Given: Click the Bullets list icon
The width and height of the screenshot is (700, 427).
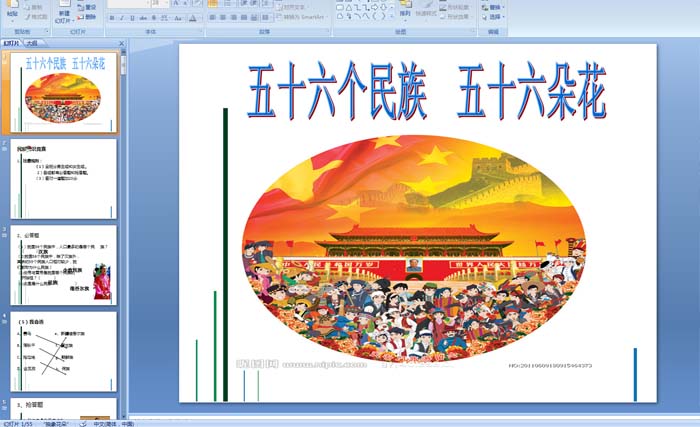Looking at the screenshot, I should (x=212, y=3).
